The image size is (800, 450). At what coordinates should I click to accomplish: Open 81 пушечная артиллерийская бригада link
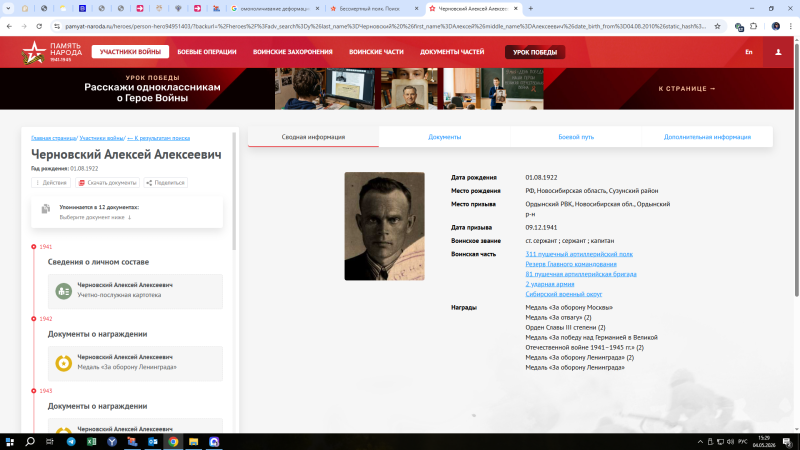[x=581, y=274]
